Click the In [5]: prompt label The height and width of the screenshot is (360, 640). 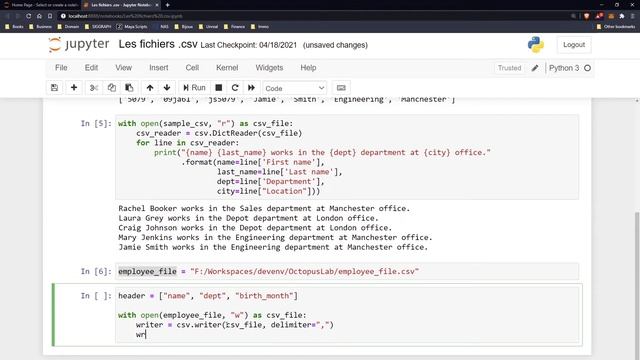click(96, 123)
